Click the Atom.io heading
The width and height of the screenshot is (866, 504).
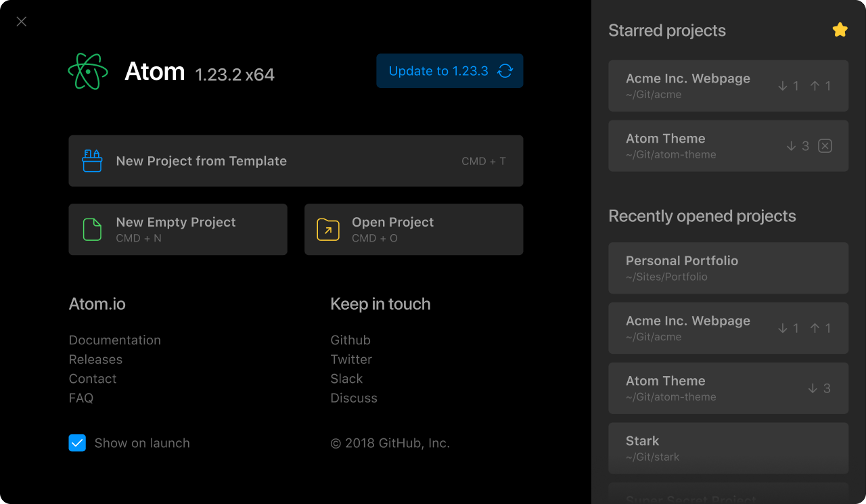97,304
